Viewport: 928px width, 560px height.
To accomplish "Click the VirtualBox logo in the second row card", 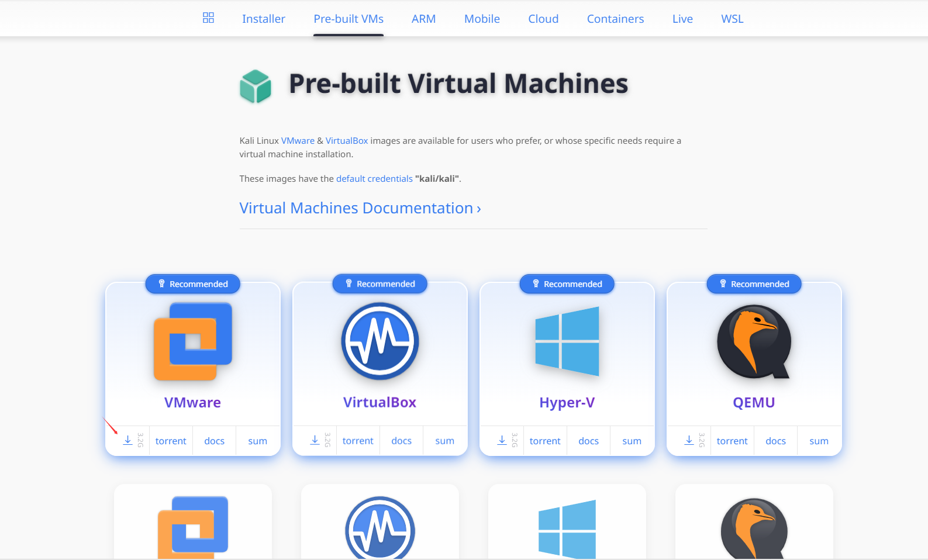I will coord(380,527).
